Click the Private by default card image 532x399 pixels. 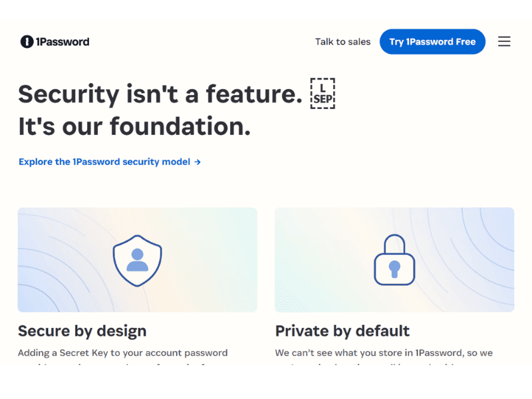(394, 260)
